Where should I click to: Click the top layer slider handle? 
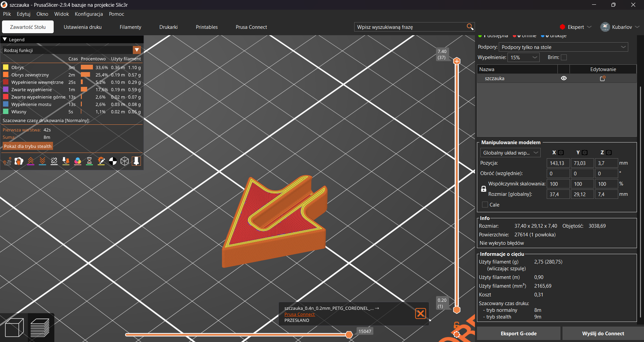coord(457,61)
